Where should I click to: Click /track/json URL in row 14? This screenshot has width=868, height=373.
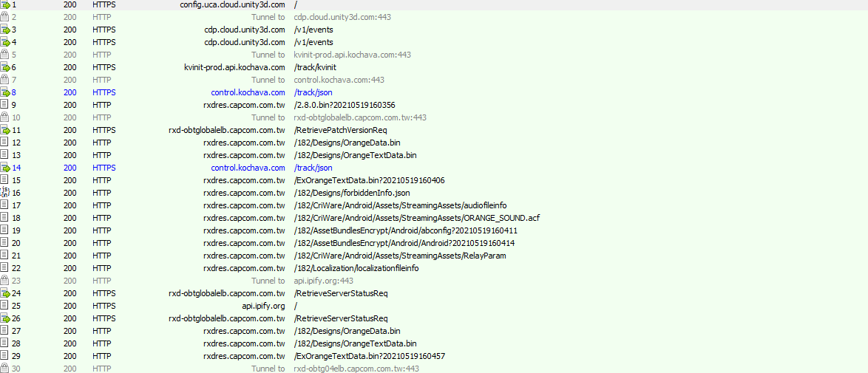(x=313, y=168)
